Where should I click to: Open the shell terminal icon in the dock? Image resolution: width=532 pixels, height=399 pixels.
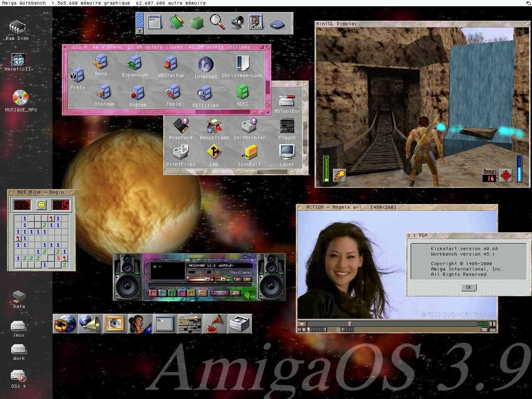tap(155, 22)
